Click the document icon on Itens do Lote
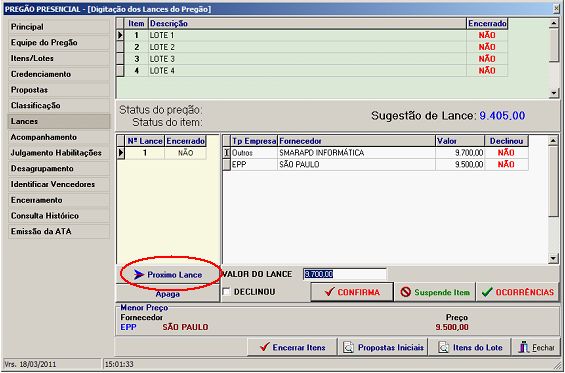Screen dimensions: 565x373 click(x=443, y=348)
